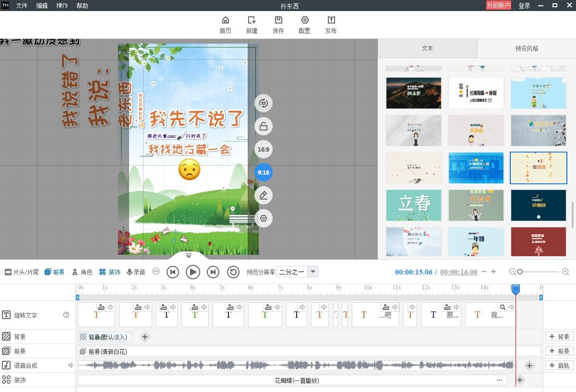Zoom in timeline magnifier icon

(565, 272)
